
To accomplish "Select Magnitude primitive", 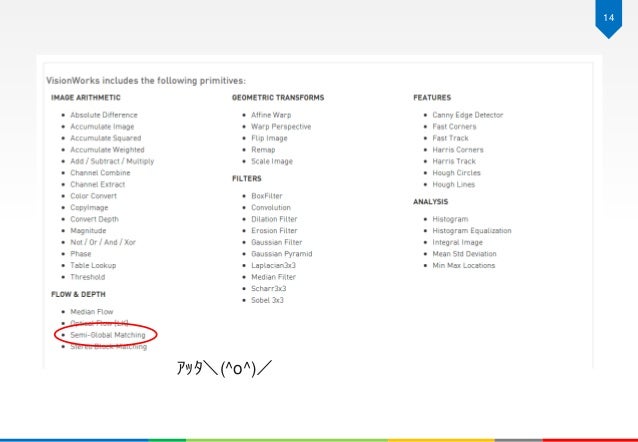I will point(88,230).
